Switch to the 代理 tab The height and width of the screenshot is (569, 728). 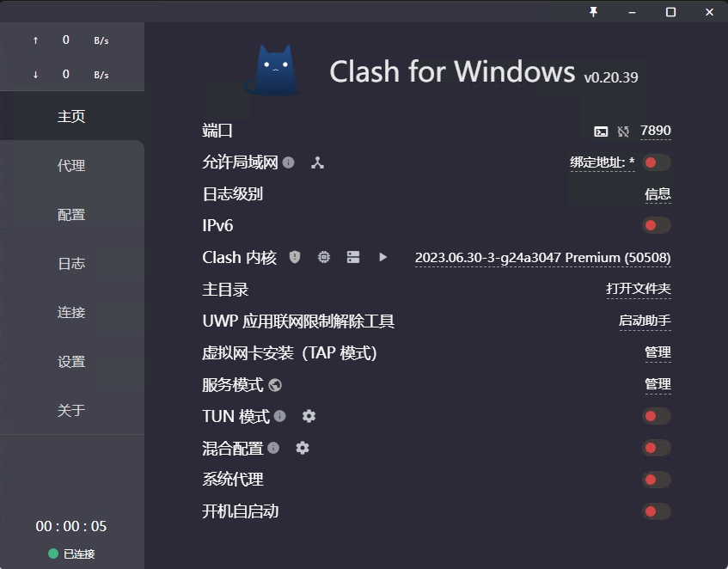(71, 165)
